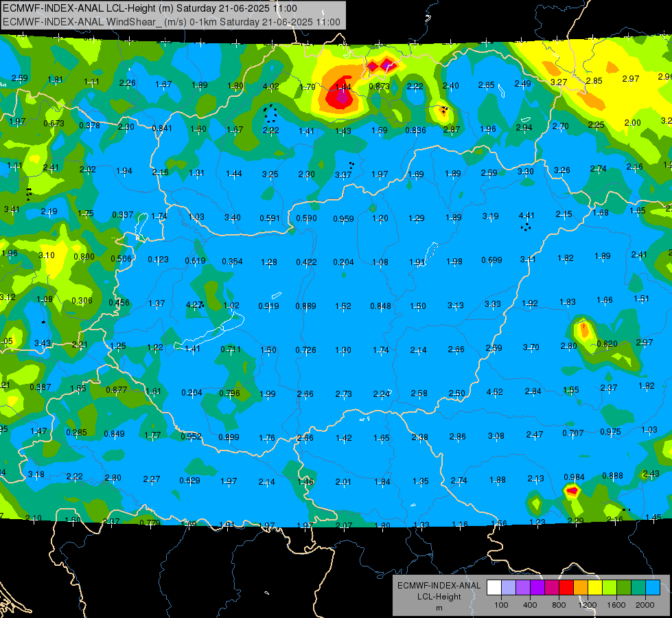Click the legend scale number 1600
This screenshot has height=618, width=672.
click(x=616, y=605)
